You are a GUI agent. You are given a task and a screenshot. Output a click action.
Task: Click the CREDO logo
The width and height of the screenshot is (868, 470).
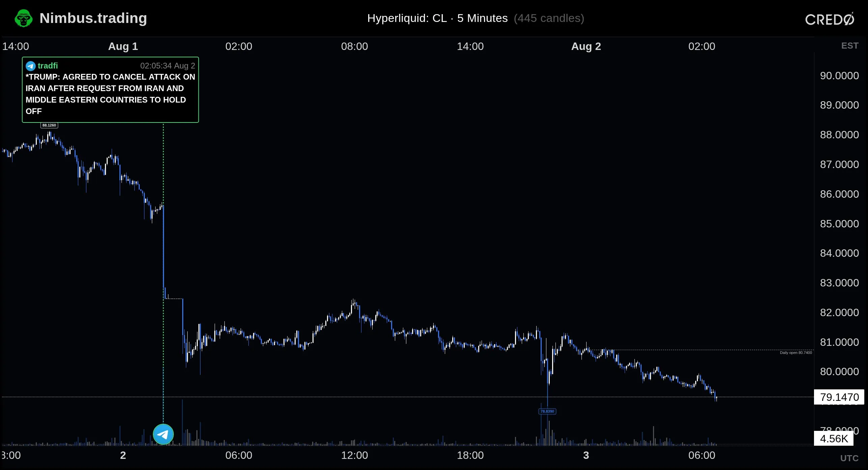pos(830,19)
